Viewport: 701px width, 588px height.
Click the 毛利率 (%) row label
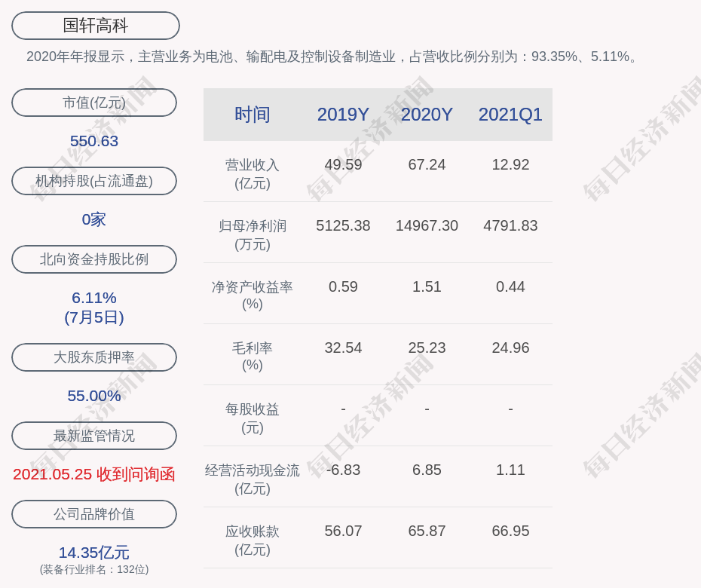(x=253, y=357)
